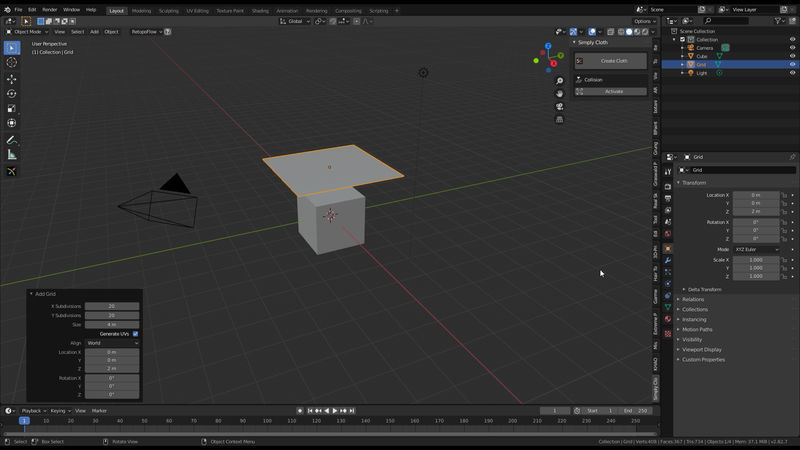Image resolution: width=800 pixels, height=450 pixels.
Task: Click the Create Cloth button
Action: coord(611,61)
